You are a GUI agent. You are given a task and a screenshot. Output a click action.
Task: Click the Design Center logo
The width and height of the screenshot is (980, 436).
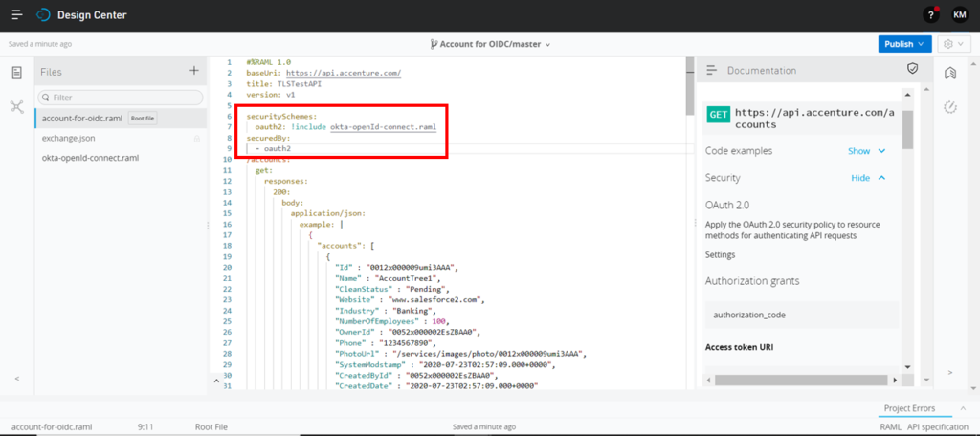tap(44, 15)
